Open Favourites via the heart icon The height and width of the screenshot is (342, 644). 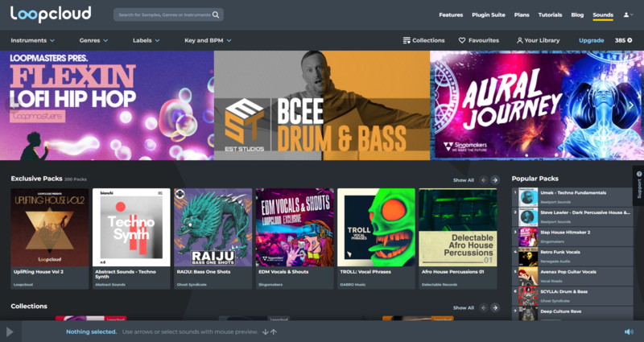coord(462,40)
